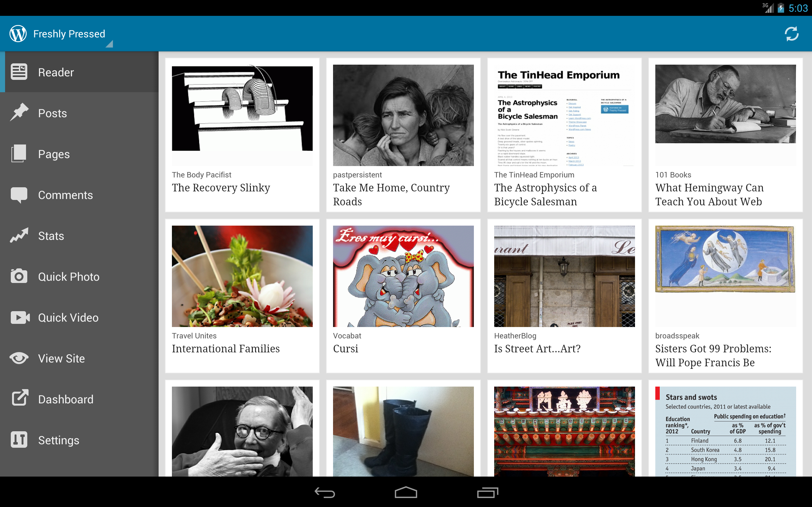Click the Comments speech bubble icon
The image size is (812, 507).
click(x=19, y=195)
